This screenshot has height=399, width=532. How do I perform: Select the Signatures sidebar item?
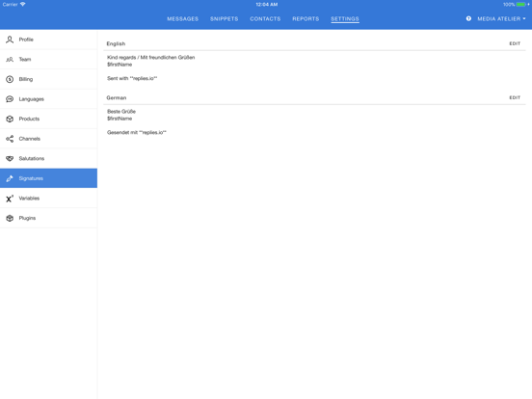(x=48, y=178)
